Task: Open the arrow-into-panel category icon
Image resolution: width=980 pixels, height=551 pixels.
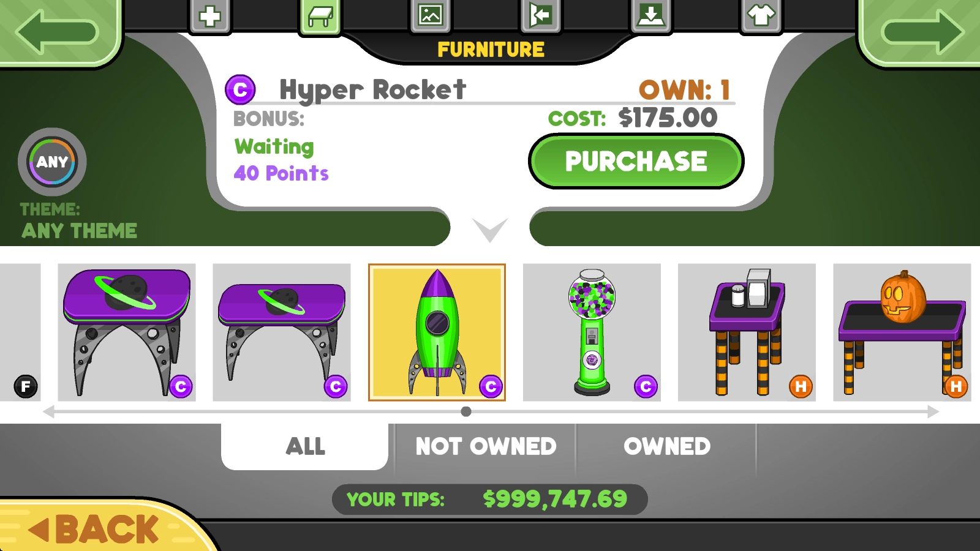Action: click(x=541, y=15)
